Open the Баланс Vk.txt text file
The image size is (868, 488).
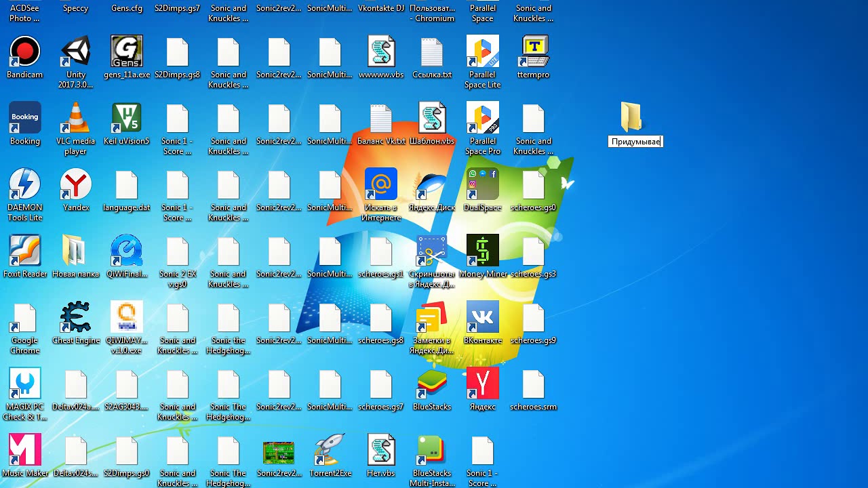[381, 119]
